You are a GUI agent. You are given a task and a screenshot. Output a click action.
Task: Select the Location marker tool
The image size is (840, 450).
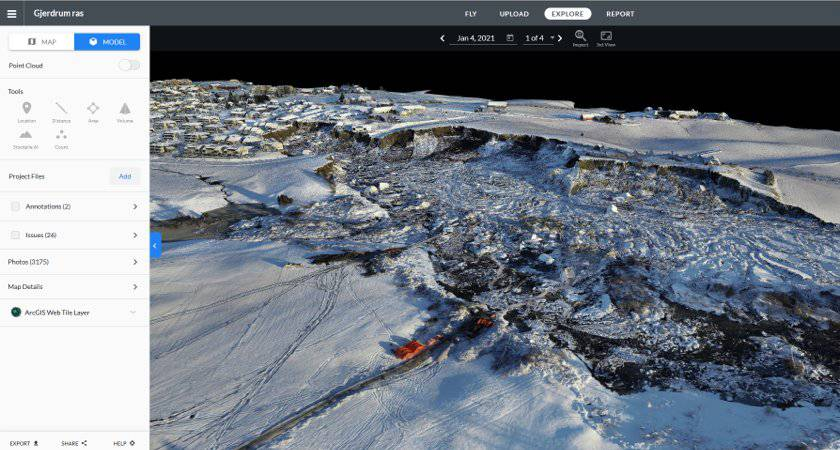tap(26, 110)
